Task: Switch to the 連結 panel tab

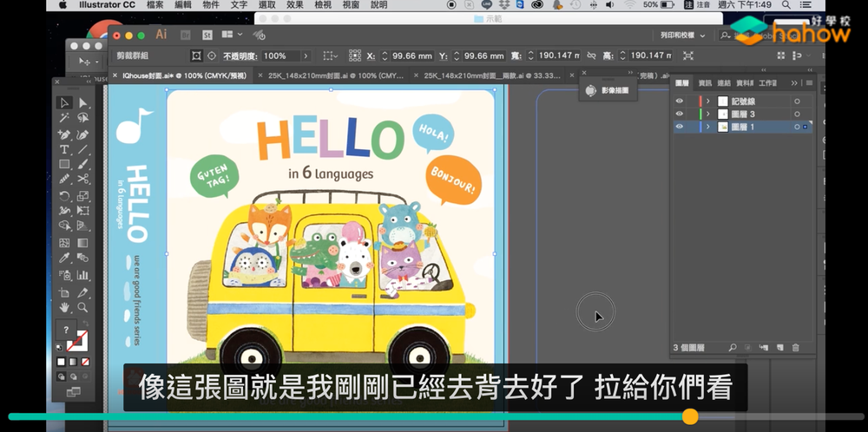Action: click(x=724, y=83)
